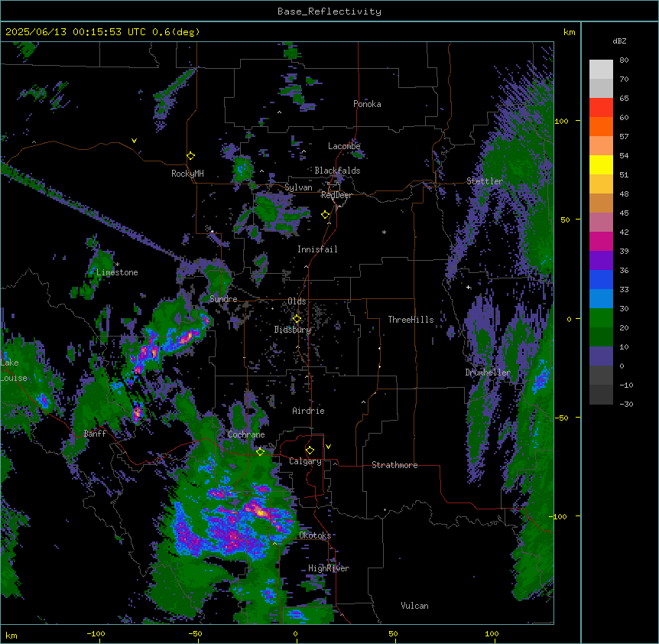Image resolution: width=659 pixels, height=644 pixels.
Task: Select the yellow 54-51 dBZ legend swatch
Action: (601, 165)
